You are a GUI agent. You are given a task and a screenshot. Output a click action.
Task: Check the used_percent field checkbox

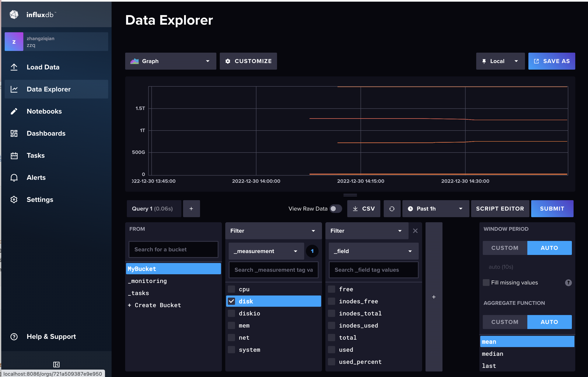click(331, 362)
